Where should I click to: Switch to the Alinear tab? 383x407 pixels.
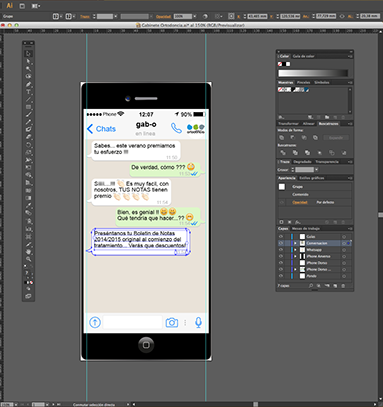[308, 124]
